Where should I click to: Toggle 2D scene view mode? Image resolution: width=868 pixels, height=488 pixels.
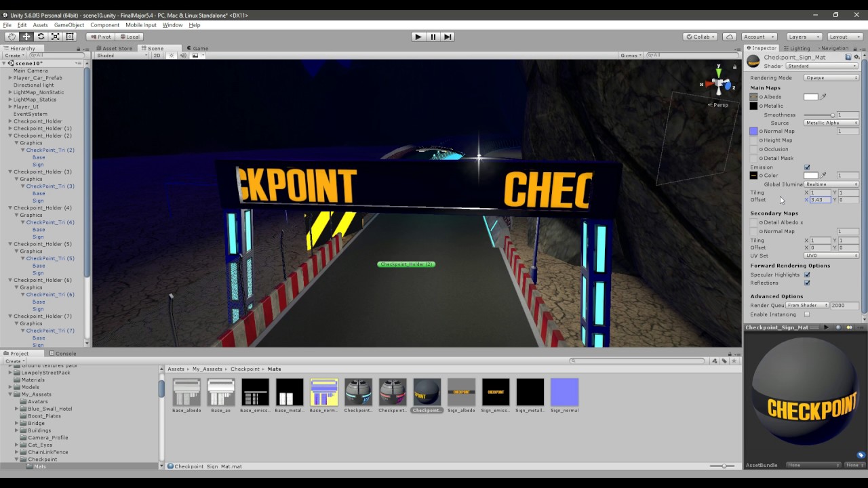tap(157, 56)
